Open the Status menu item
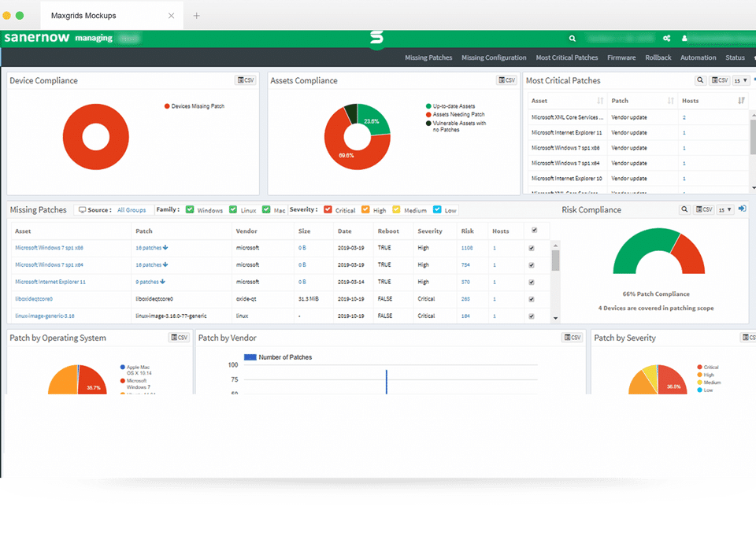This screenshot has width=756, height=558. point(735,57)
